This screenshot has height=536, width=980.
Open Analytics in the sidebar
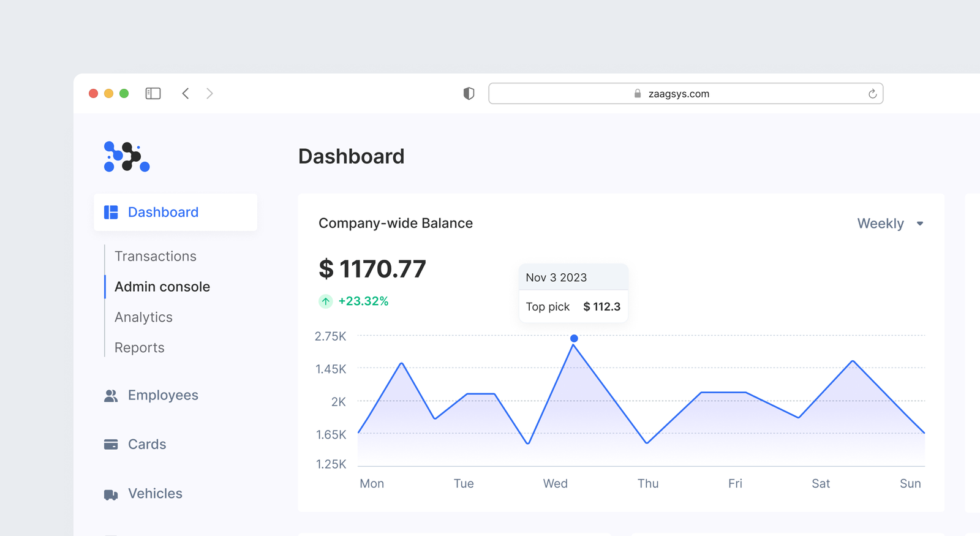(143, 317)
